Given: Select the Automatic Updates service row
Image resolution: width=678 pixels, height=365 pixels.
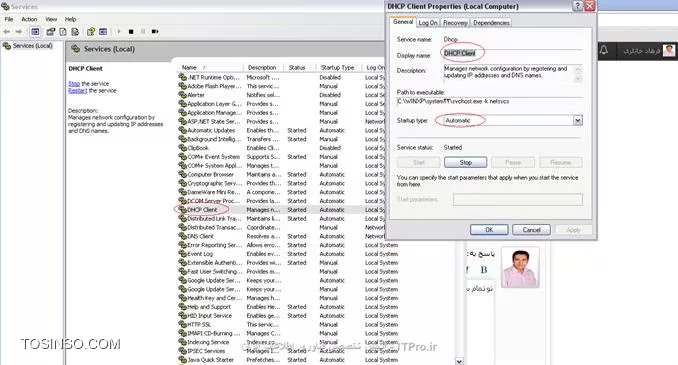Looking at the screenshot, I should tap(281, 130).
